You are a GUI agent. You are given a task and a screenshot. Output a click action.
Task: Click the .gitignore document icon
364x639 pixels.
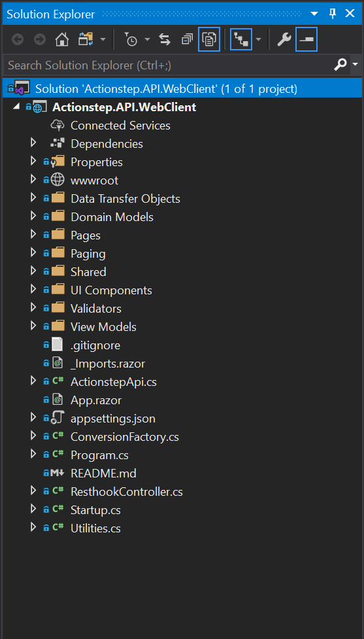[58, 345]
